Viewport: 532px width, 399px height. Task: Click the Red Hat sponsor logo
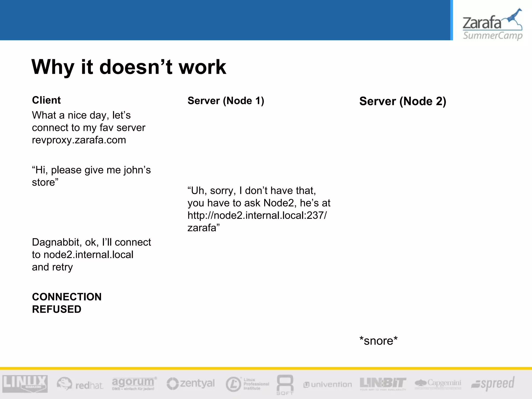[x=80, y=384]
